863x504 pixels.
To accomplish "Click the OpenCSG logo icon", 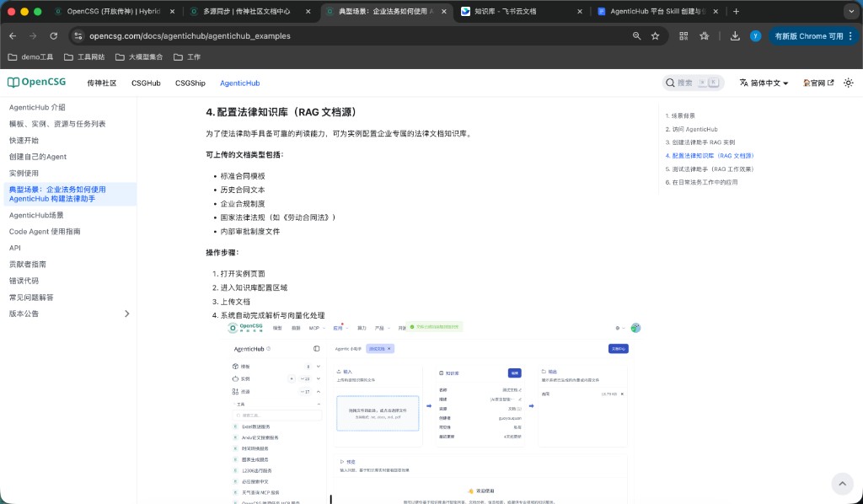I will (13, 82).
